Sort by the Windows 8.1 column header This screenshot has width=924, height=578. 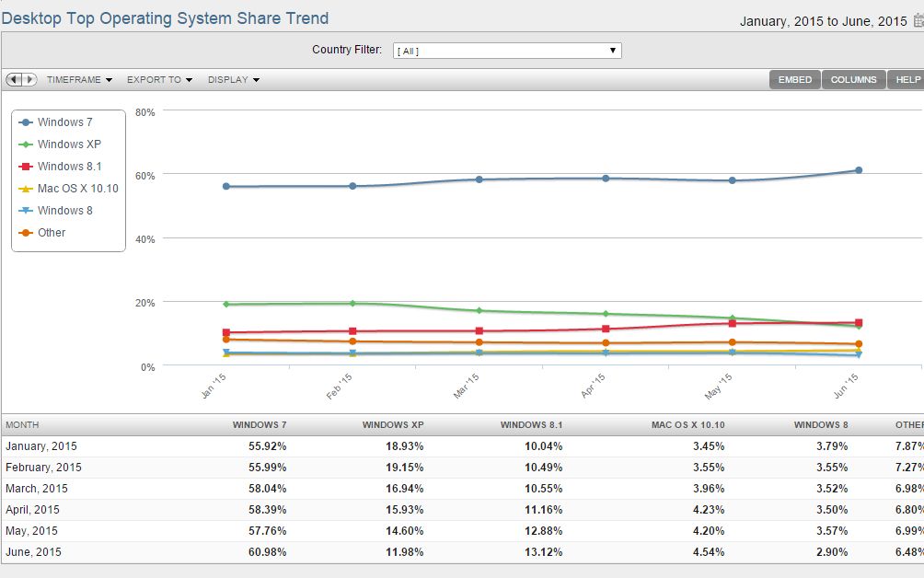click(x=531, y=425)
